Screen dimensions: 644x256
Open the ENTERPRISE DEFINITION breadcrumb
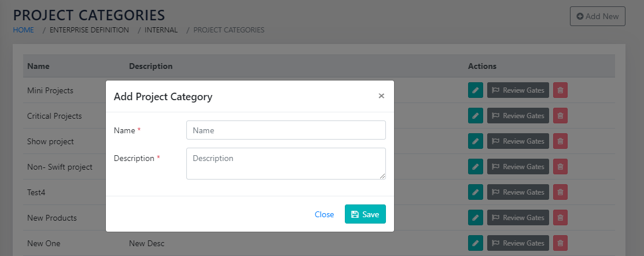(89, 30)
